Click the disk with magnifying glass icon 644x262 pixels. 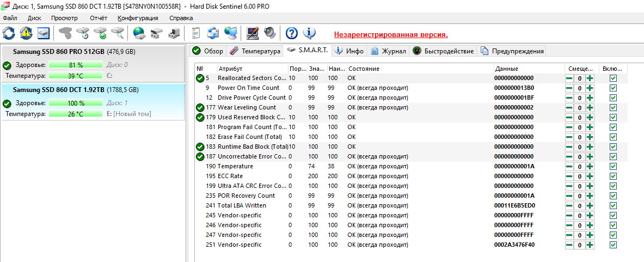click(118, 33)
